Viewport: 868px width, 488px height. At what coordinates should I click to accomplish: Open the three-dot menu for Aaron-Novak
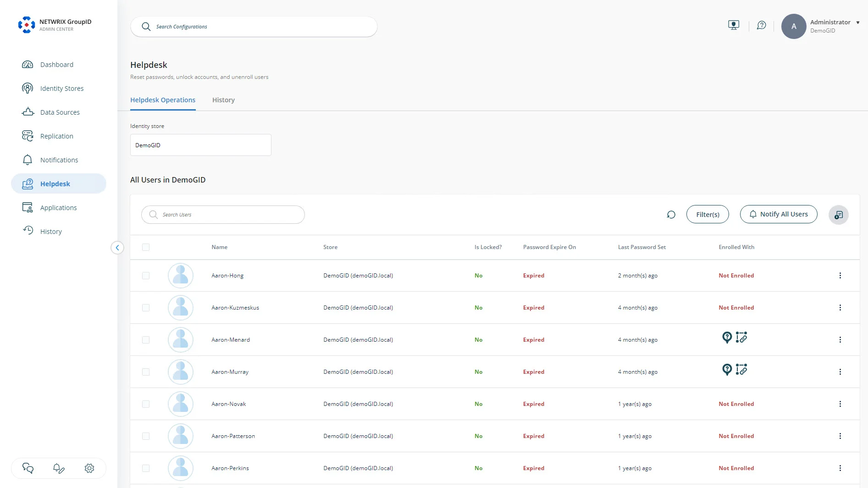(840, 404)
